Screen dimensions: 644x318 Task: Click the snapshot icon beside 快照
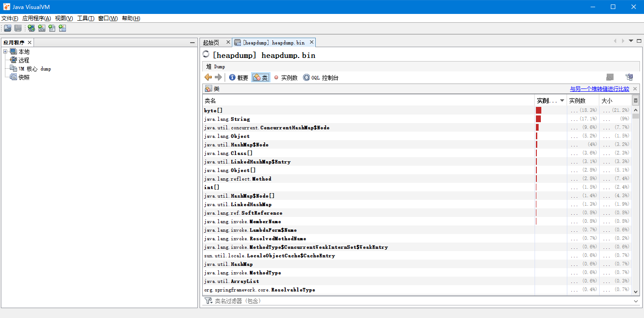13,77
